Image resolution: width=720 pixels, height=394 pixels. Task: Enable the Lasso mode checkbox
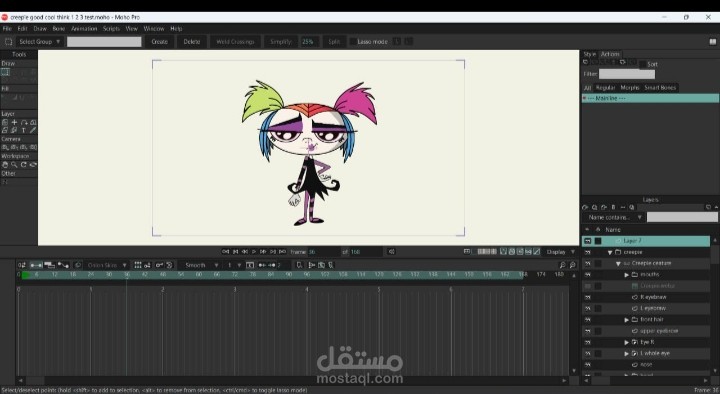[354, 41]
